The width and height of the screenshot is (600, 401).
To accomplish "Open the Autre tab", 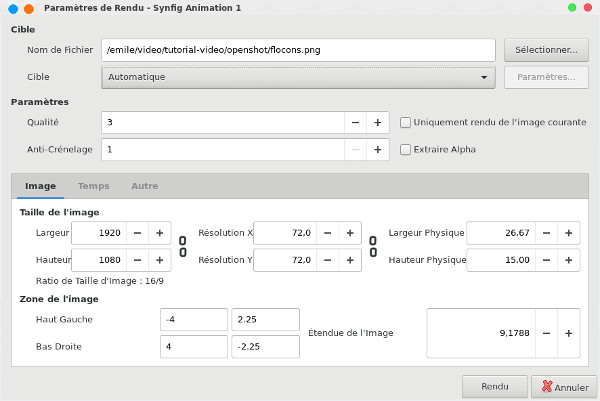I will click(x=144, y=186).
